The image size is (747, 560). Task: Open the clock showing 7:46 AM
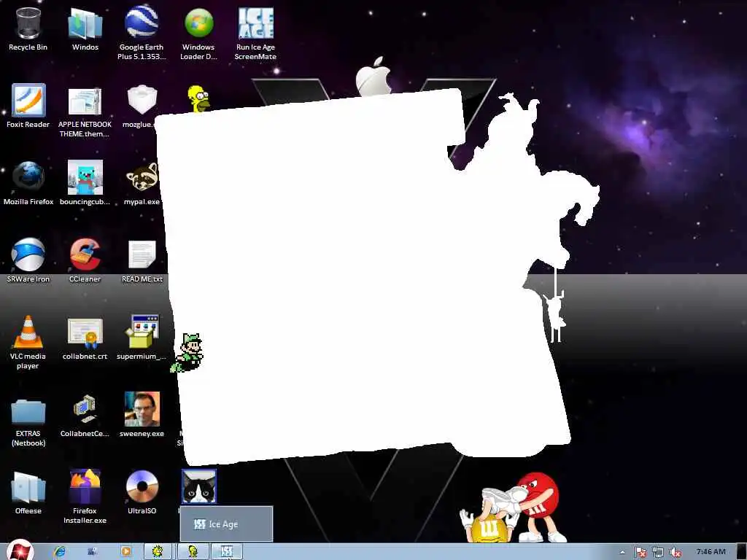(711, 551)
